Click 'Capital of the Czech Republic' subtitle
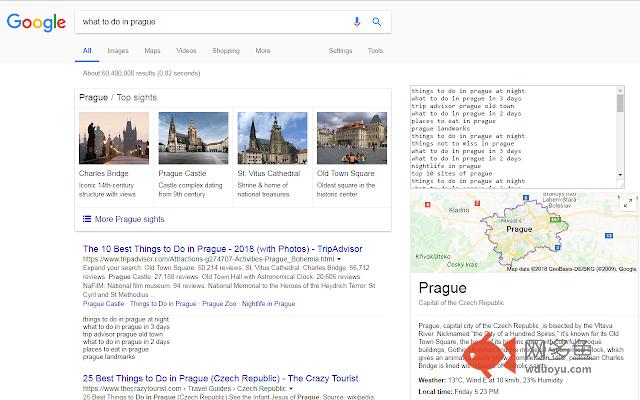This screenshot has height=400, width=640. (461, 303)
